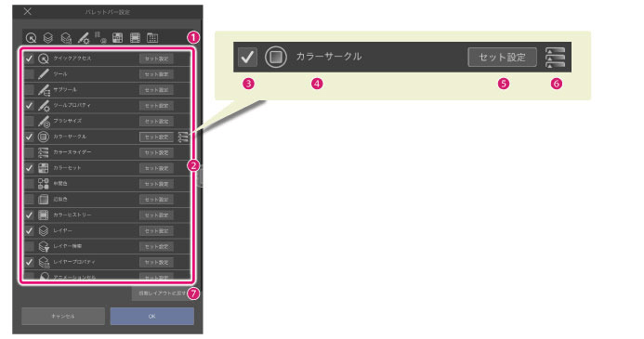Uncheck カラーサークル checkbox in dialog list
The height and width of the screenshot is (339, 644).
click(29, 137)
